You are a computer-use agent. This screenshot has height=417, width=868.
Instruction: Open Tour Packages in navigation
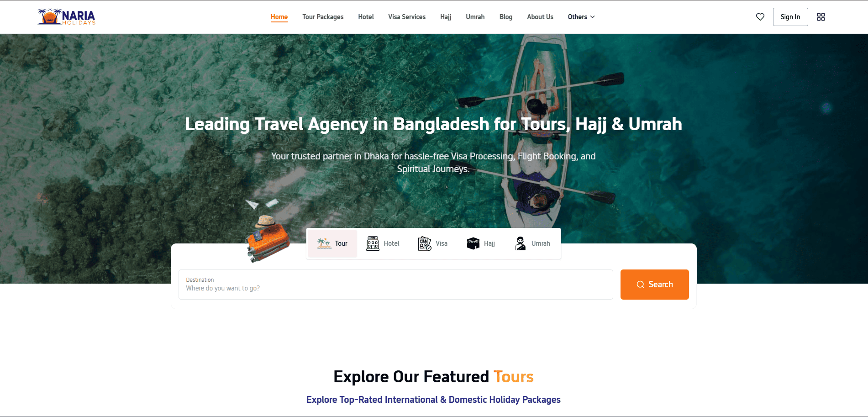tap(323, 17)
